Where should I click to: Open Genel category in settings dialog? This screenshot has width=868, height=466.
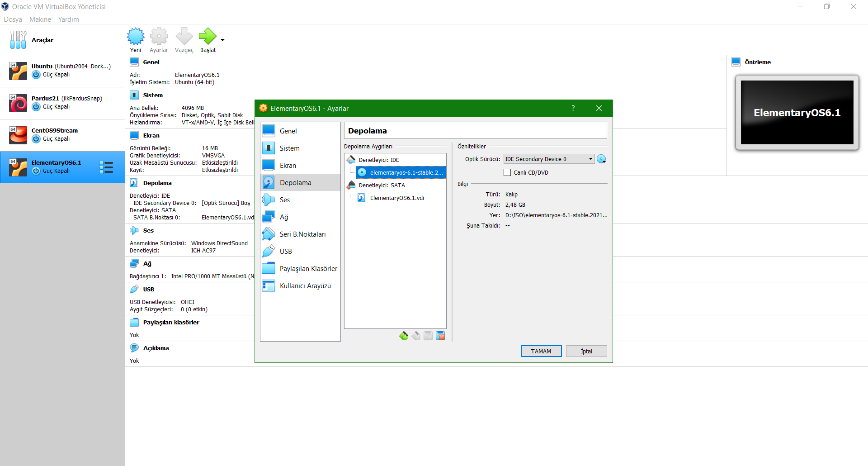pyautogui.click(x=300, y=131)
